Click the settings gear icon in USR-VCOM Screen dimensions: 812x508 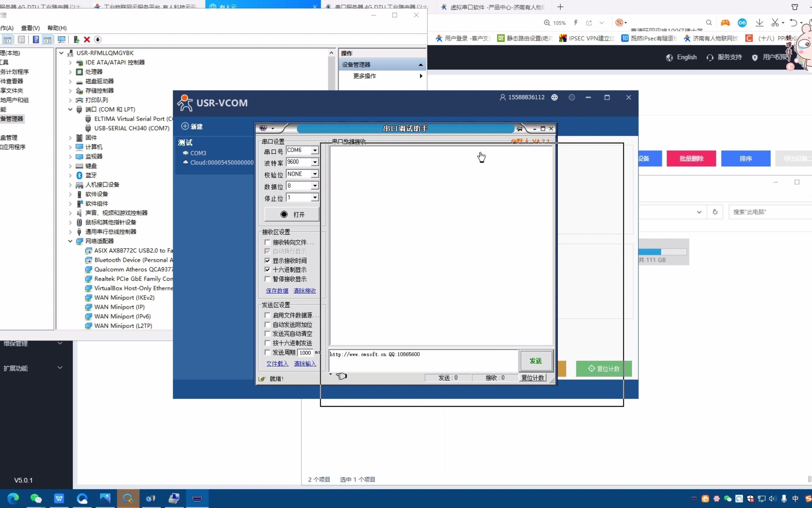tap(572, 97)
